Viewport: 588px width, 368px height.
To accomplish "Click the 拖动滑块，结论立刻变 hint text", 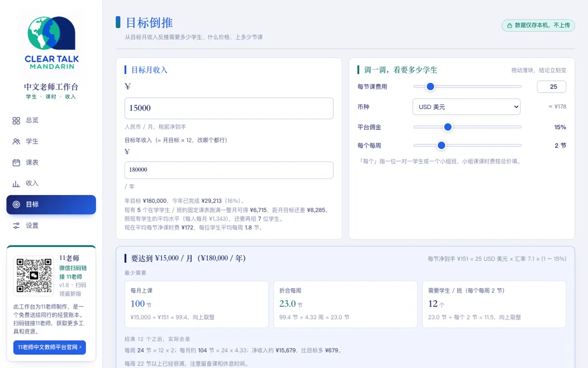I will point(539,70).
